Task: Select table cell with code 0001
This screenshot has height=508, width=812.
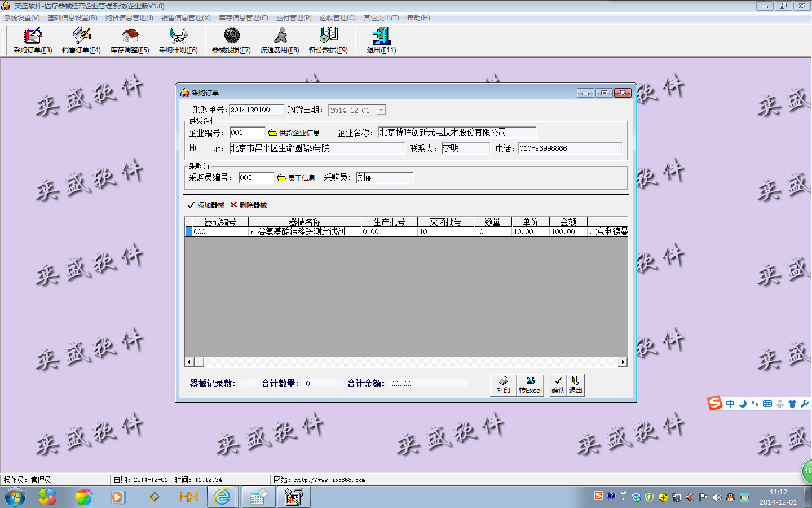Action: pos(220,232)
